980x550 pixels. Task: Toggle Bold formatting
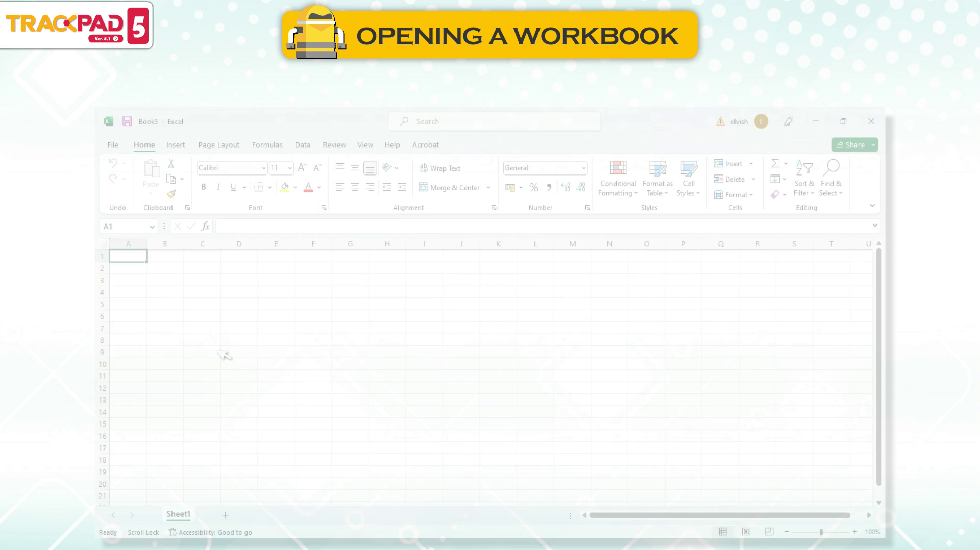point(204,187)
